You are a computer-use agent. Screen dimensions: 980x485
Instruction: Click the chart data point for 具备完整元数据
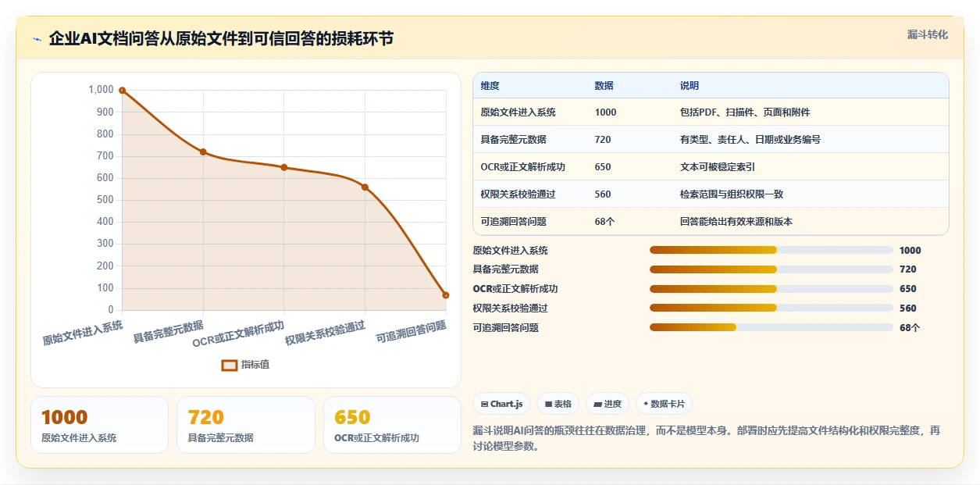coord(203,152)
